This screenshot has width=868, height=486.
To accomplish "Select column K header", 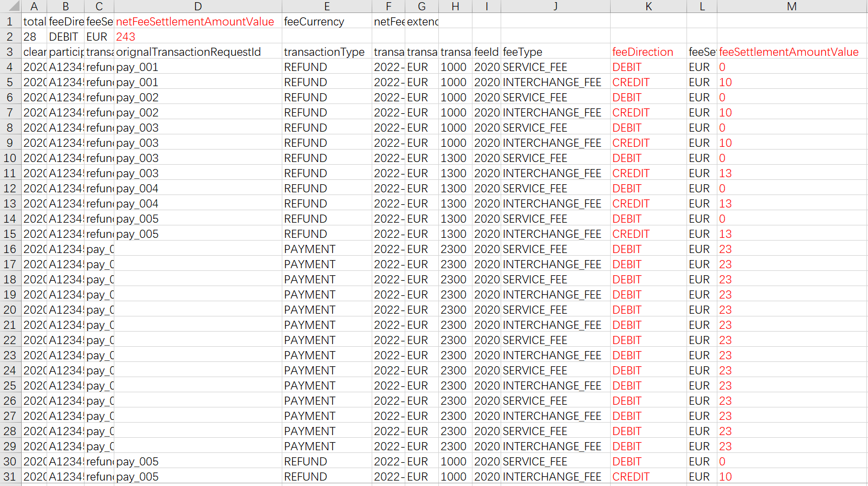I will [648, 7].
